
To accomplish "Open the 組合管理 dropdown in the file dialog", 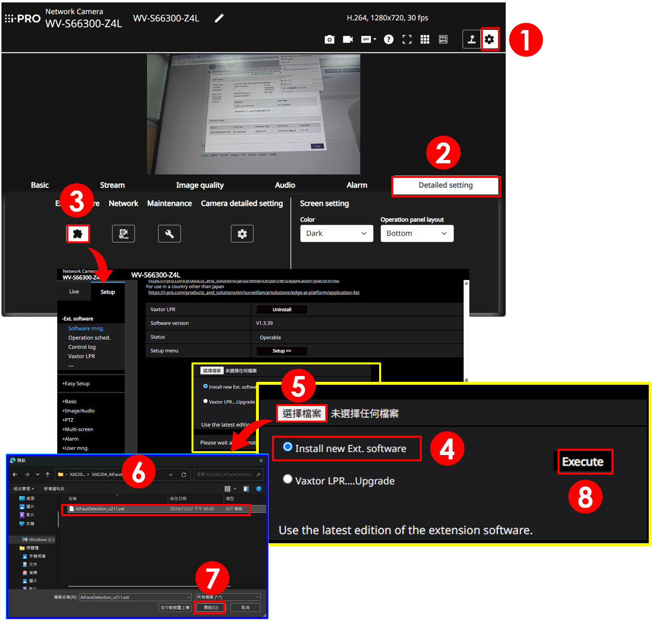I will 24,489.
